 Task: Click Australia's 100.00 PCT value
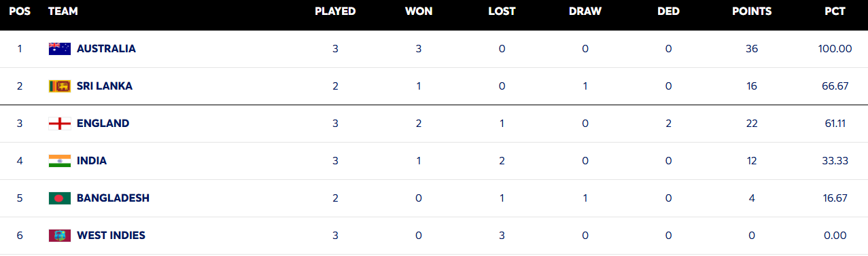[835, 49]
